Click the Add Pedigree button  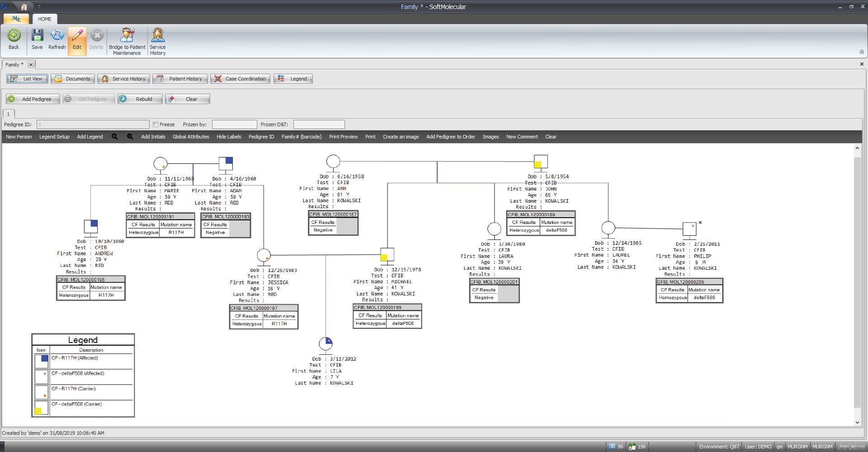(x=33, y=99)
